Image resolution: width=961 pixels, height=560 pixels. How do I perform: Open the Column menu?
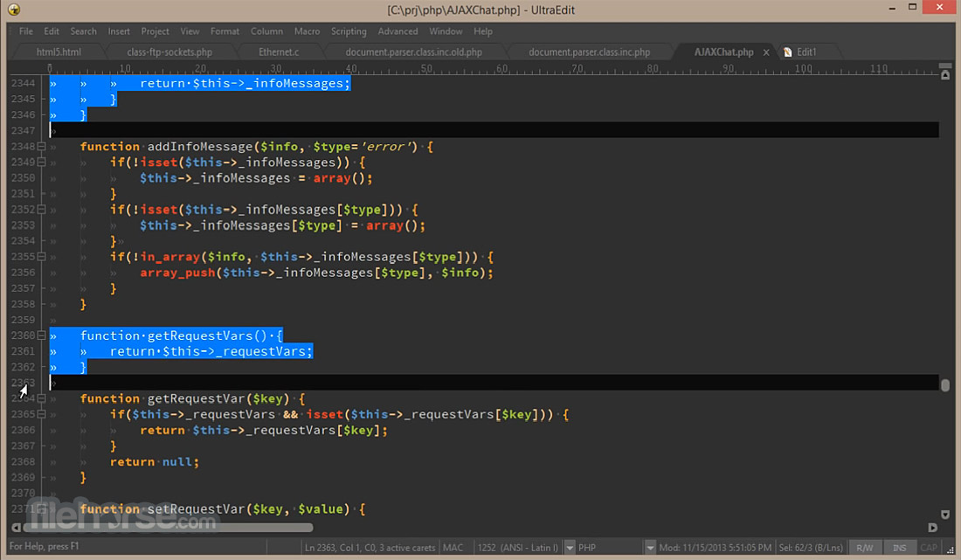(x=266, y=31)
